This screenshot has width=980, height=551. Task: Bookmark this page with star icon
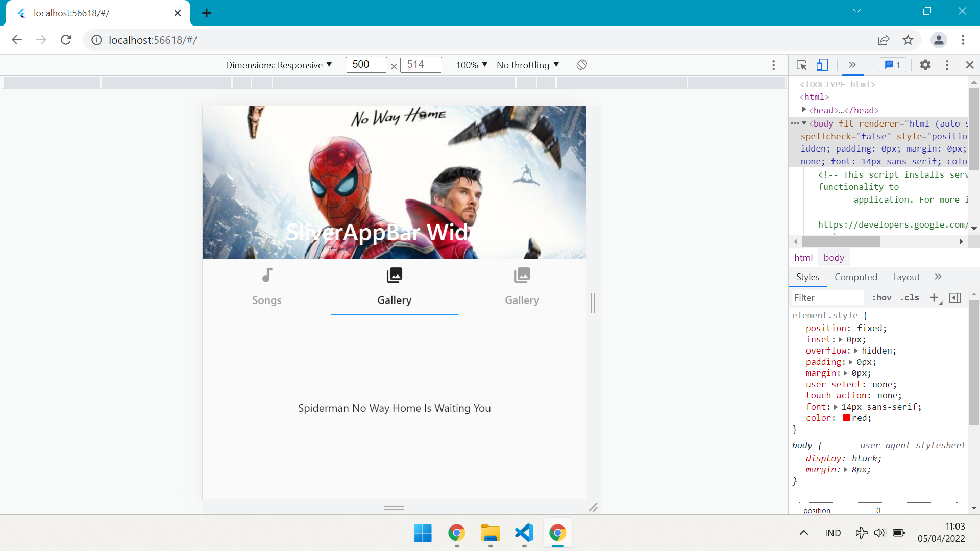pyautogui.click(x=908, y=40)
